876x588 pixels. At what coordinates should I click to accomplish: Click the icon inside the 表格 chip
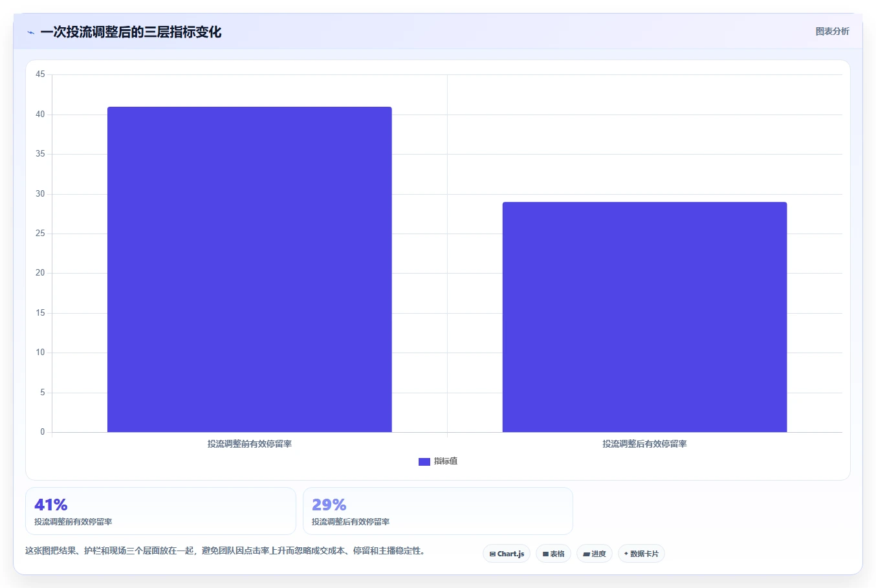point(545,554)
